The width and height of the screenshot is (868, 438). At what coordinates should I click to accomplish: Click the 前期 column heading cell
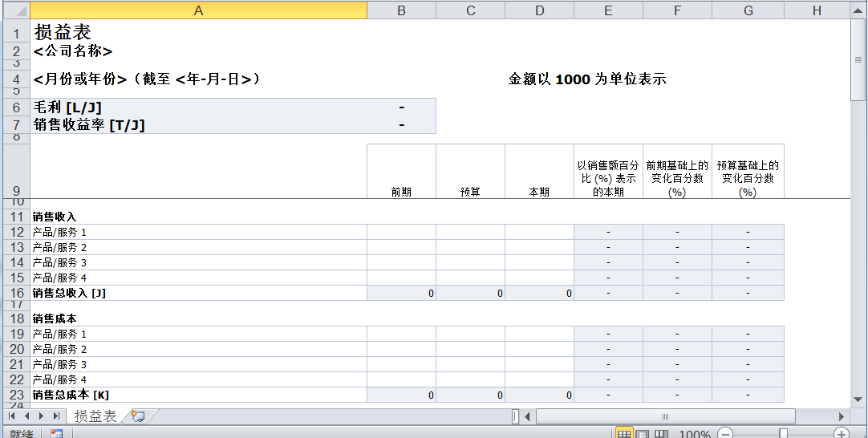[x=401, y=171]
